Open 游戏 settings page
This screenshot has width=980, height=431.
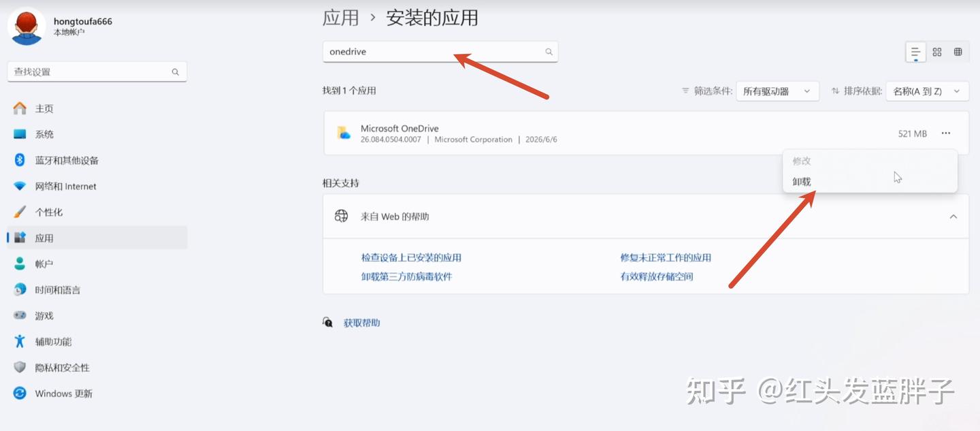point(97,315)
